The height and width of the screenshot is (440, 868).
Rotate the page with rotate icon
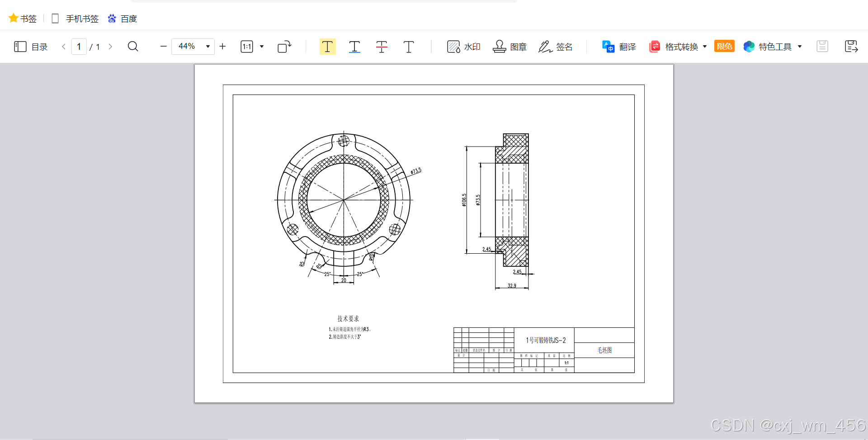[x=284, y=47]
